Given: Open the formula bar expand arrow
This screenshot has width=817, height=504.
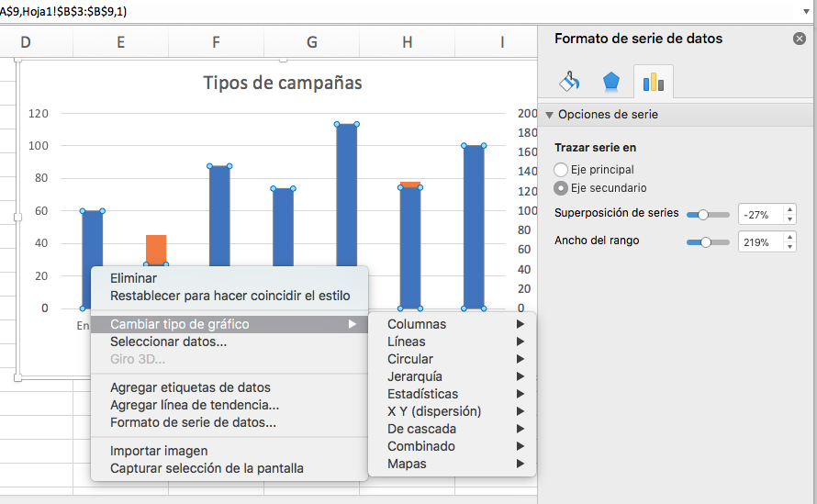Looking at the screenshot, I should 806,11.
